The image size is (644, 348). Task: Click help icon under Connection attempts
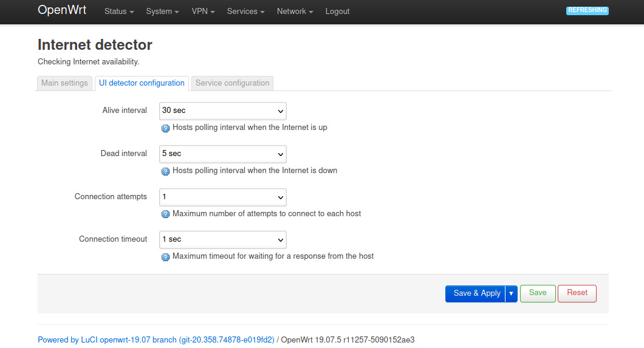165,214
